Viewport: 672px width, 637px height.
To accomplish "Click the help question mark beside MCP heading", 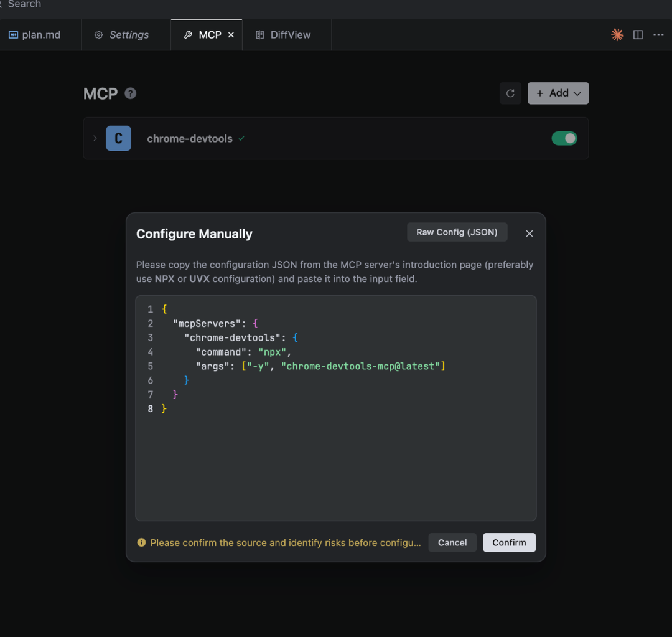I will [x=130, y=93].
